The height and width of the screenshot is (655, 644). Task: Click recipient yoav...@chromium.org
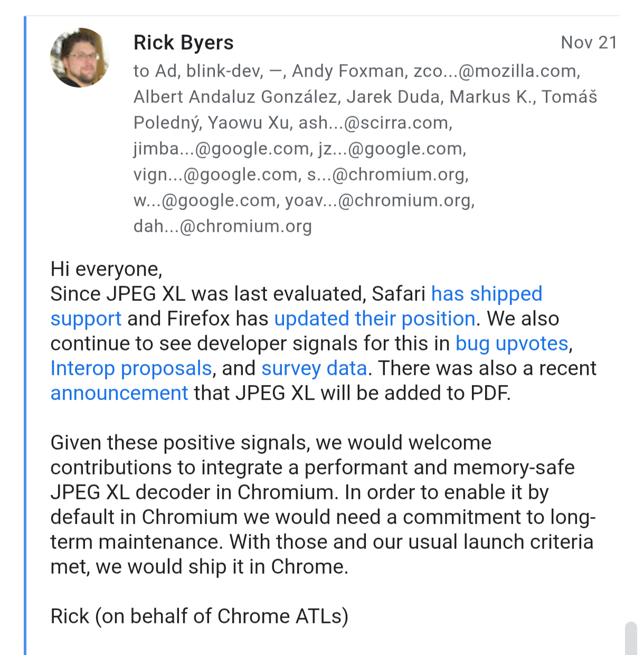point(379,201)
